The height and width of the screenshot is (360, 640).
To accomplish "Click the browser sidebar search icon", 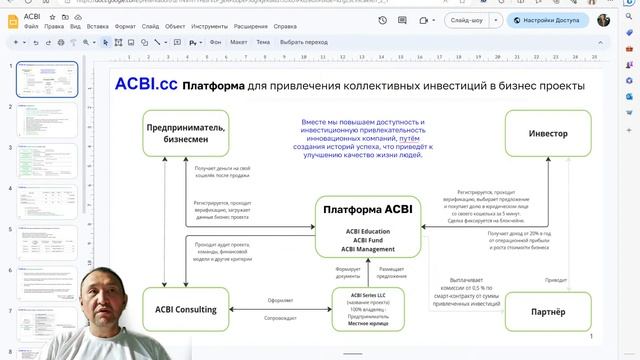I will (629, 16).
